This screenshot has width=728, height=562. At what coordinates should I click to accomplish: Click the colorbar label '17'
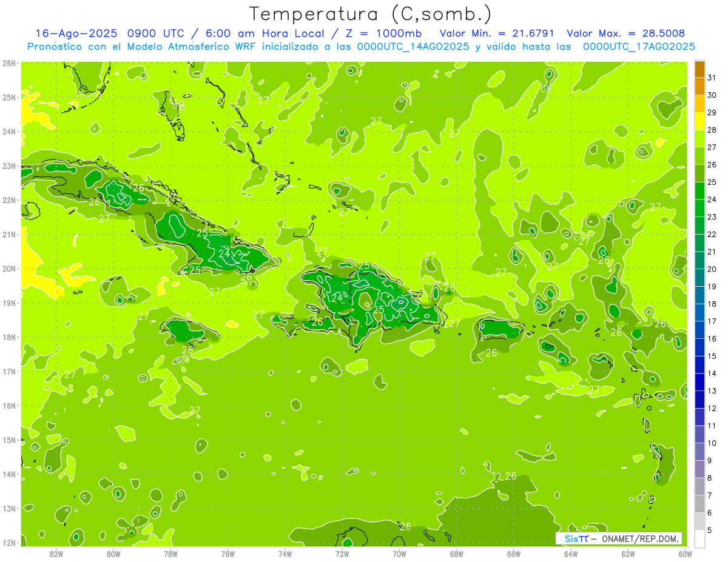[x=712, y=321]
